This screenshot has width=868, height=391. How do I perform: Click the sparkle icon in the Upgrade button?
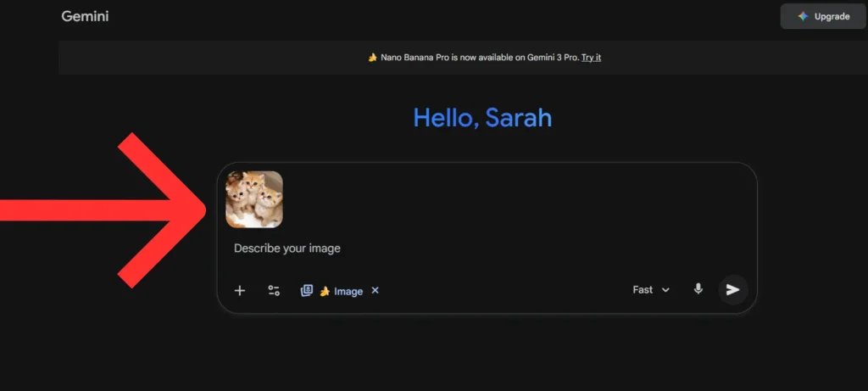click(x=803, y=17)
